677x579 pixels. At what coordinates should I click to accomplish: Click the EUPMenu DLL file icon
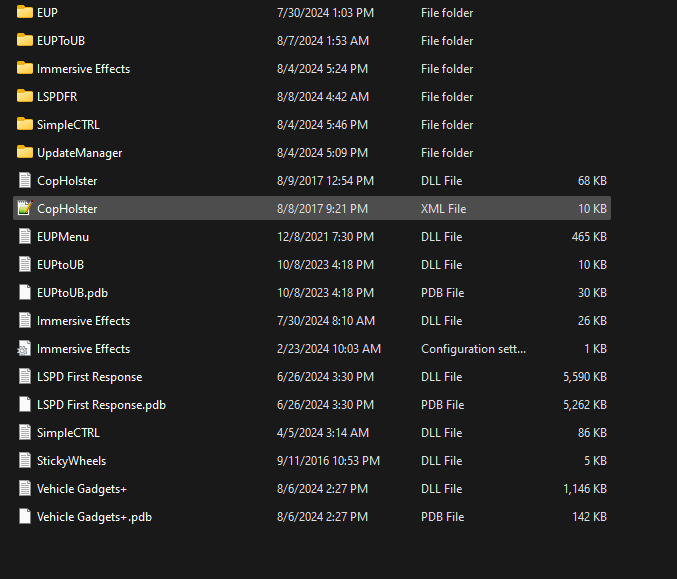(25, 237)
